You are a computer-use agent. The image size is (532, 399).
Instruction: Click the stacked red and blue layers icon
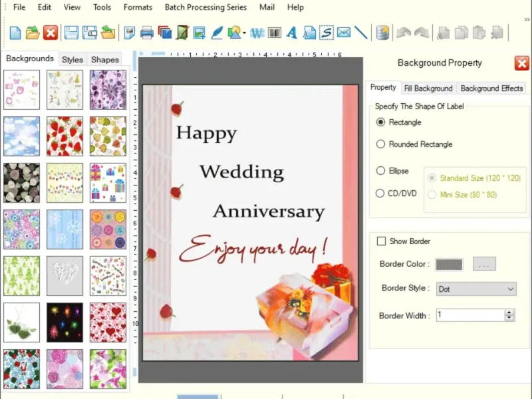click(x=164, y=33)
